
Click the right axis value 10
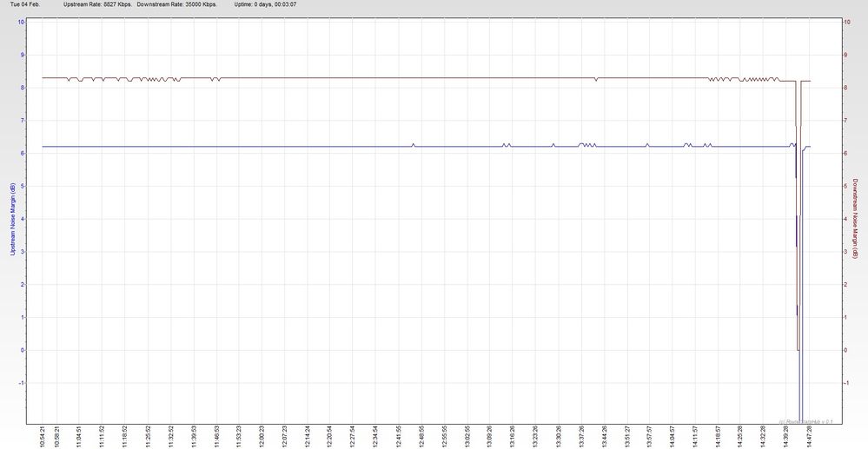846,22
